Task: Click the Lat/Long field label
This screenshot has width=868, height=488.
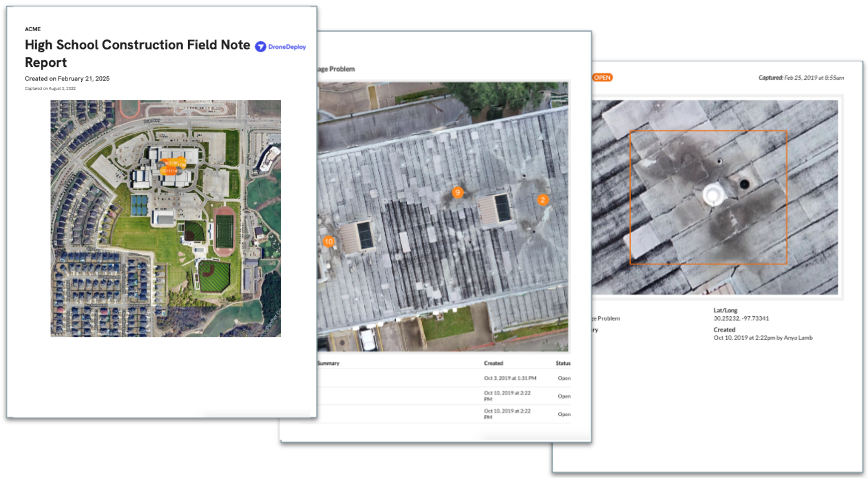Action: pos(725,310)
